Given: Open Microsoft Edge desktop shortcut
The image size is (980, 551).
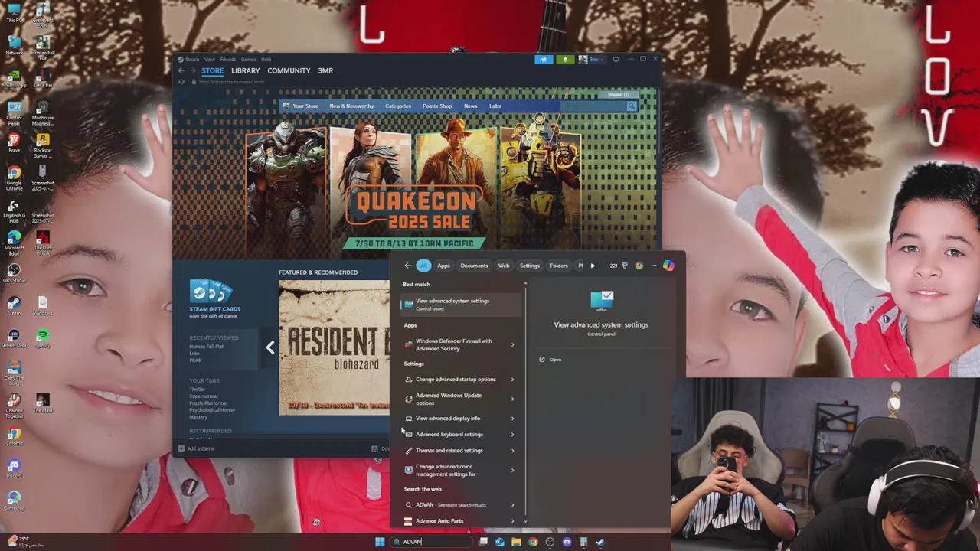Looking at the screenshot, I should tap(14, 243).
